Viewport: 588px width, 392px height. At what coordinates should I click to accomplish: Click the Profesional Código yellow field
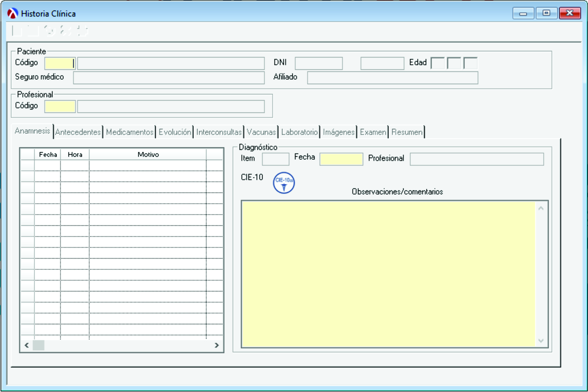click(60, 107)
